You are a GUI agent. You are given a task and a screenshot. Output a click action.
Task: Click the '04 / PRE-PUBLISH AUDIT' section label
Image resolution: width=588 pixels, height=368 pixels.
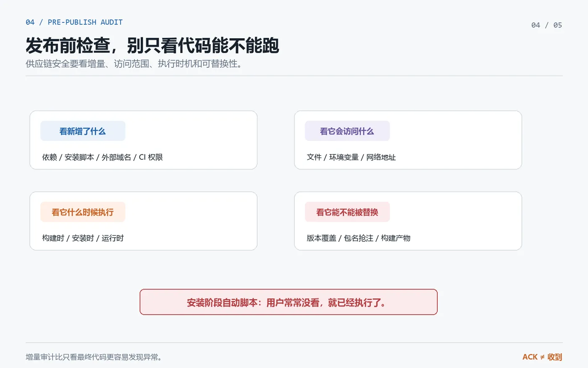click(74, 22)
